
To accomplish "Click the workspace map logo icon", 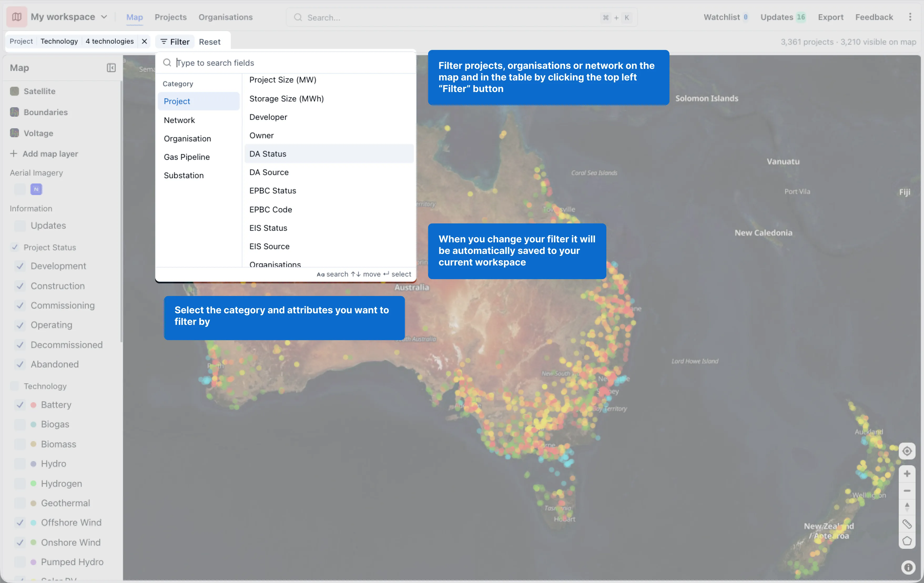I will pos(17,17).
